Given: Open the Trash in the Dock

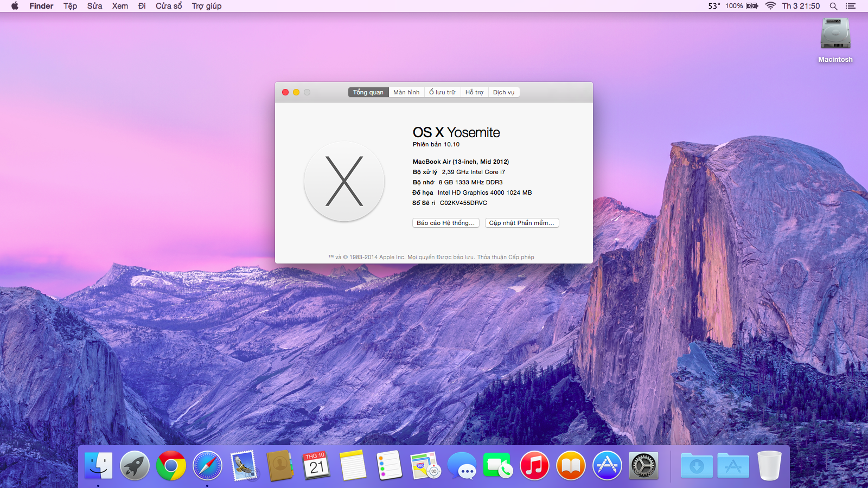Looking at the screenshot, I should pos(769,465).
